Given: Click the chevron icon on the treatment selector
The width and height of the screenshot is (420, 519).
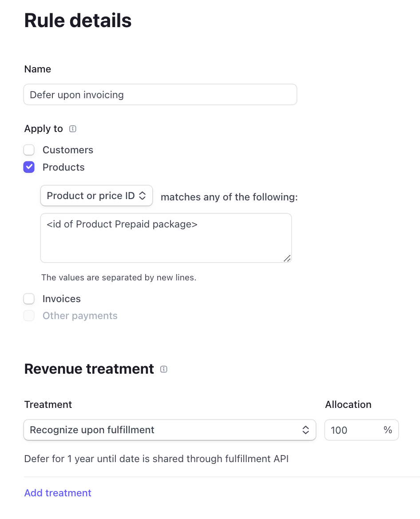Looking at the screenshot, I should (x=306, y=430).
